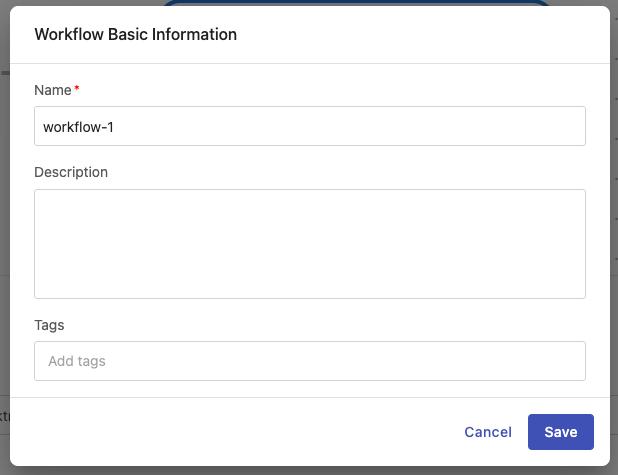Click empty header area right of dialog title
This screenshot has width=618, height=475.
(420, 34)
